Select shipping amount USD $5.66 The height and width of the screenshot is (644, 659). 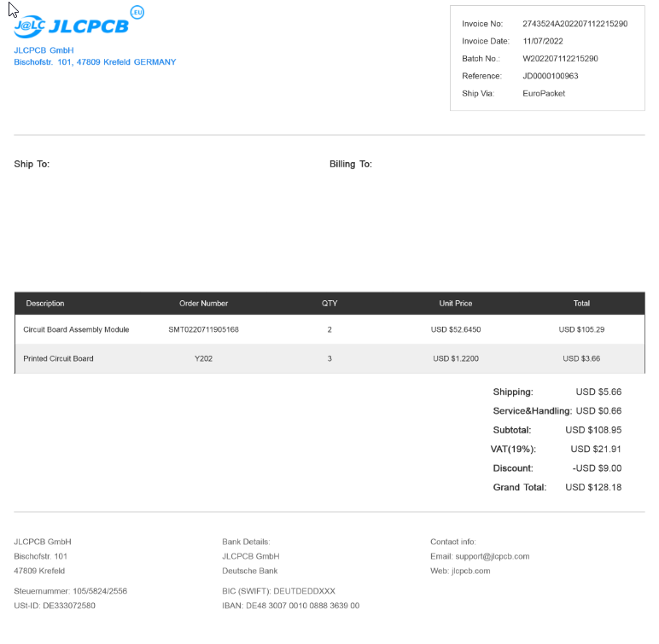(598, 392)
